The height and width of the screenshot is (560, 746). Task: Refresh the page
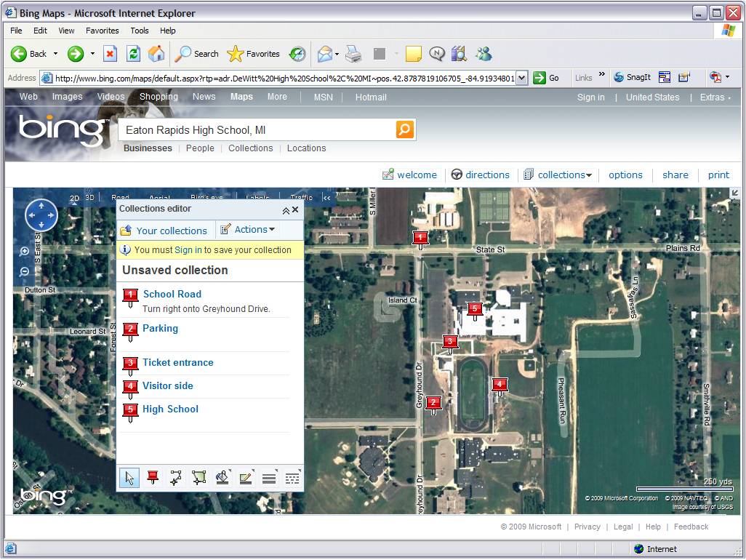pos(133,54)
